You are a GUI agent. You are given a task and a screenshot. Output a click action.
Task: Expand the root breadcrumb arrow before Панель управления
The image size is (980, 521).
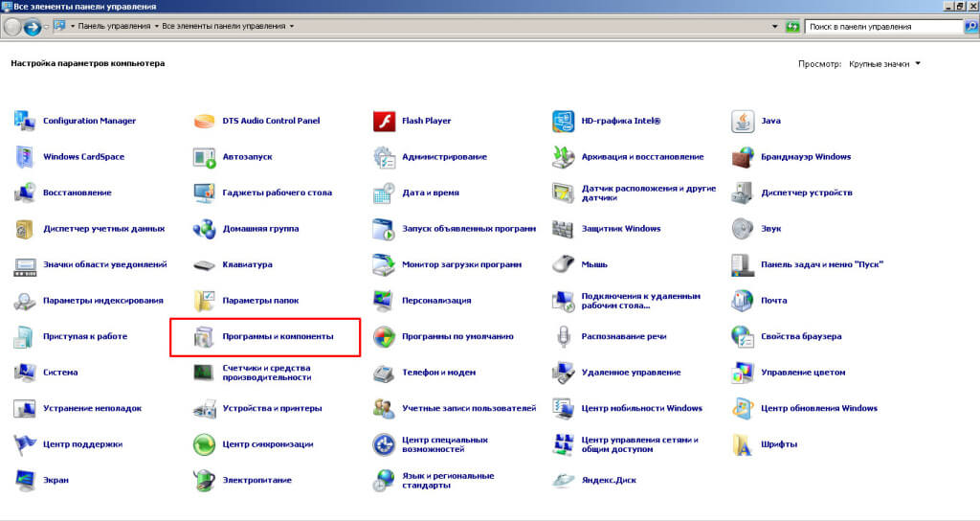73,26
